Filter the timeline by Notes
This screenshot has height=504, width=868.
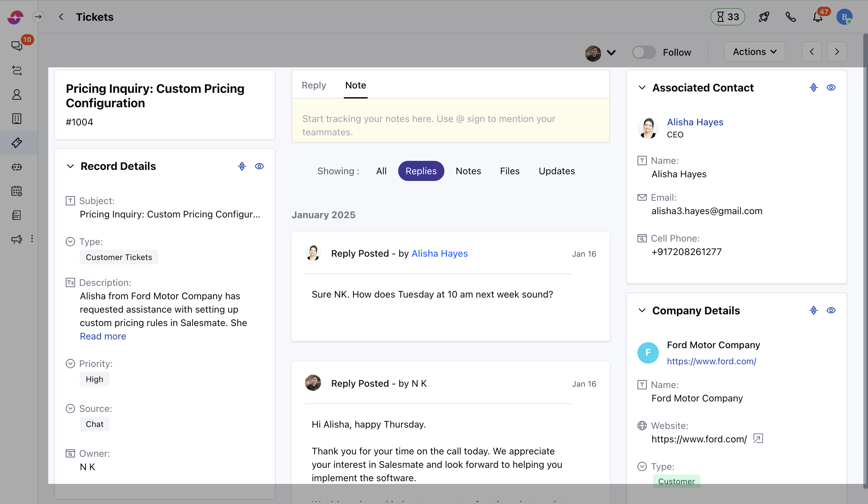(468, 171)
